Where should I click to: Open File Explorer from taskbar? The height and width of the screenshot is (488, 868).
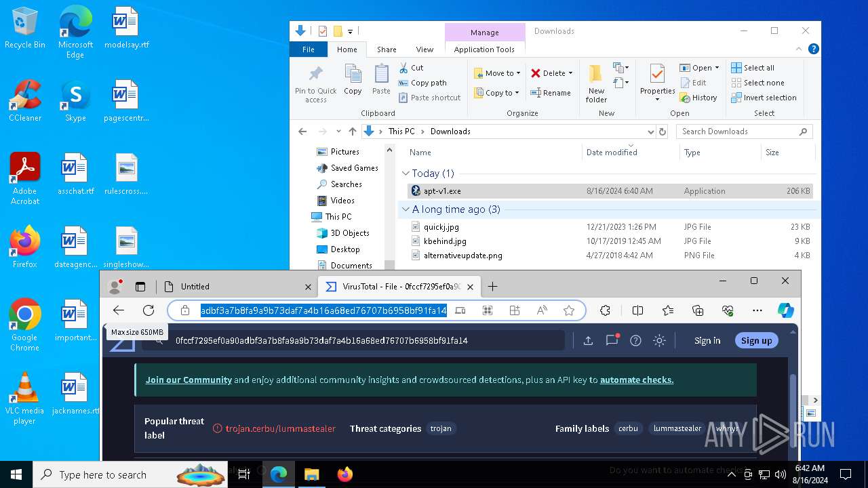coord(311,474)
